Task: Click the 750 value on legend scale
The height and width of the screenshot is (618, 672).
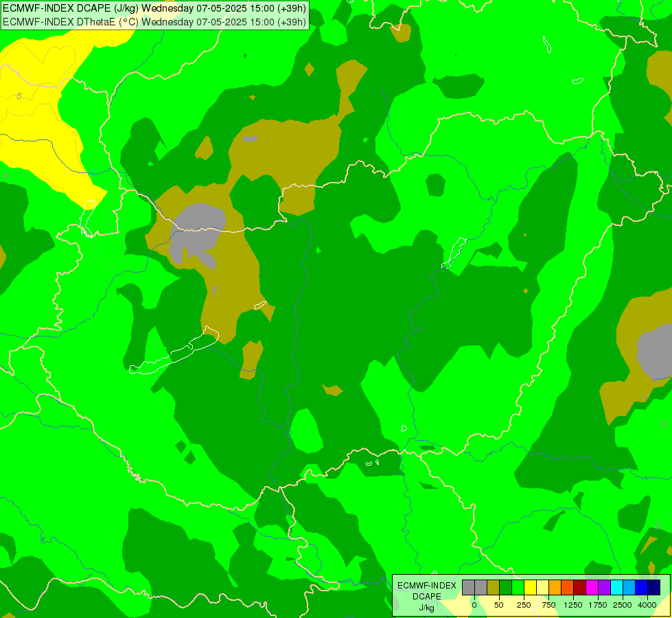Action: click(x=548, y=605)
